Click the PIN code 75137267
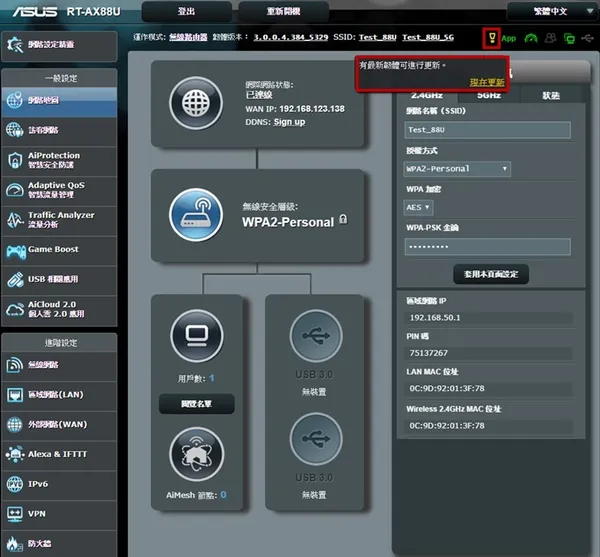The width and height of the screenshot is (600, 557). (429, 353)
